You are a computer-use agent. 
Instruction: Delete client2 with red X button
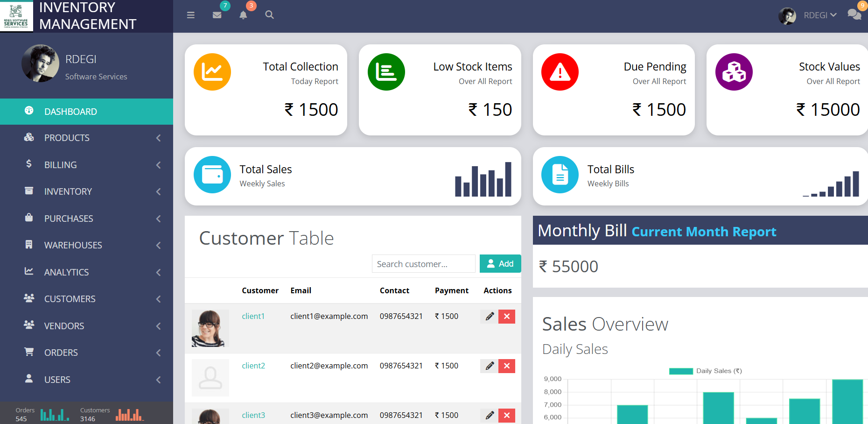(507, 366)
